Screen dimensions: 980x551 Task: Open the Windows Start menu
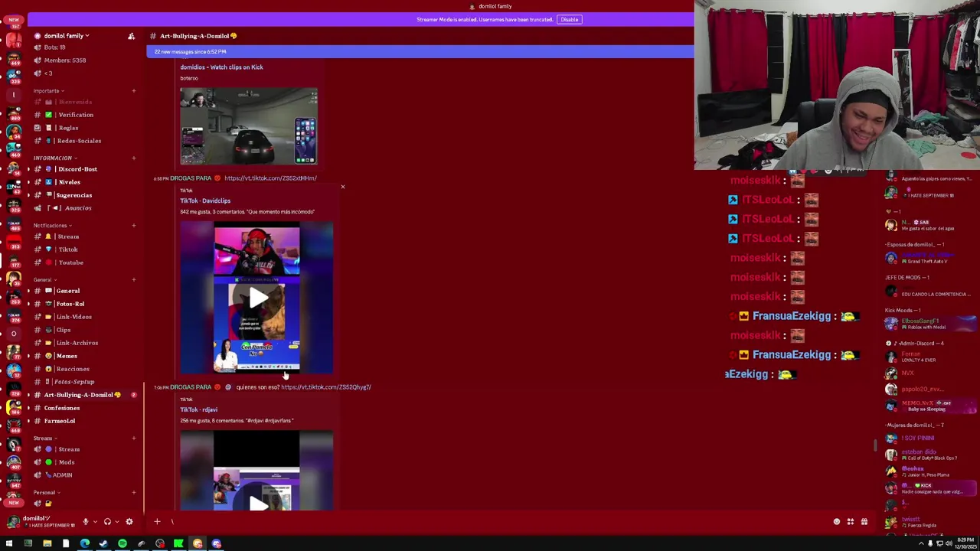(9, 544)
